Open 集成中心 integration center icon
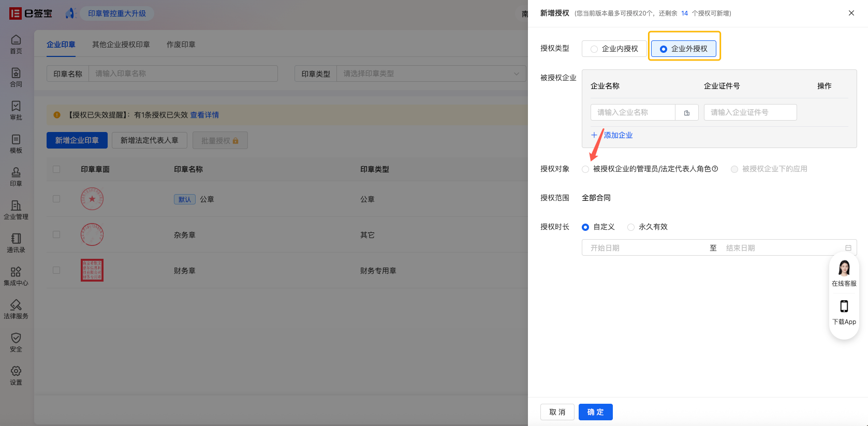Viewport: 868px width, 426px height. pyautogui.click(x=16, y=272)
